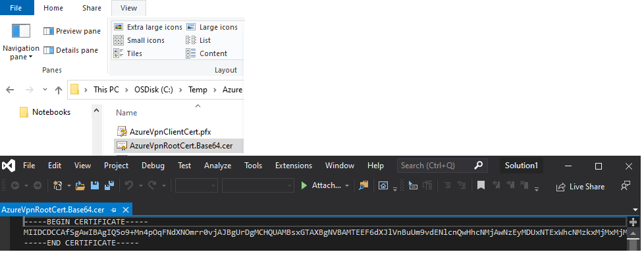Viewport: 644px width, 254px height.
Task: Go up one folder level
Action: [59, 90]
